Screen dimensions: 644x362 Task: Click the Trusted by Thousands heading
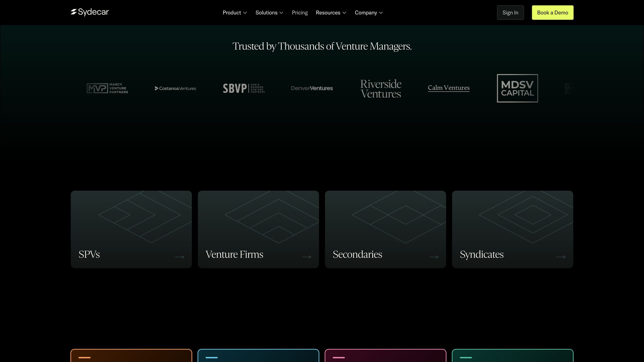[x=322, y=46]
